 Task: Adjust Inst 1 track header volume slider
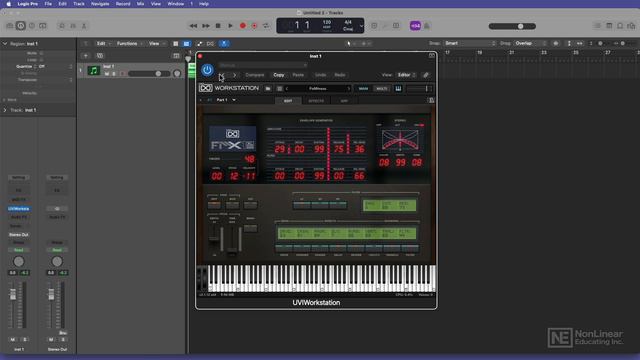pyautogui.click(x=150, y=73)
